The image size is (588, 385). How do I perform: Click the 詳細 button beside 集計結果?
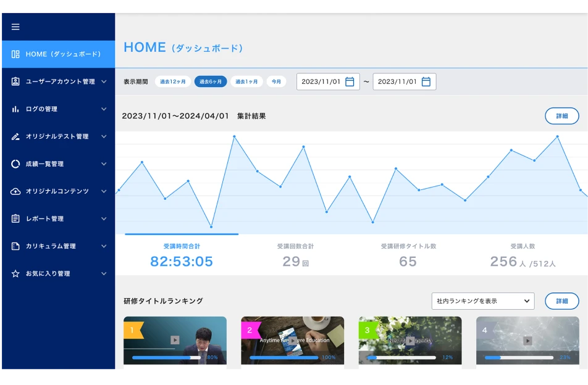coord(561,116)
